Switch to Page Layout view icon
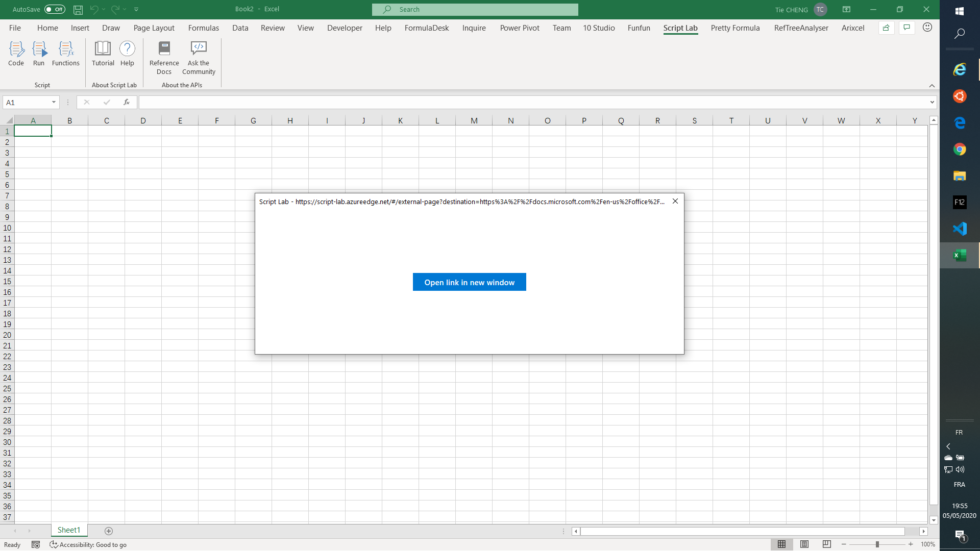The image size is (980, 551). pyautogui.click(x=804, y=544)
